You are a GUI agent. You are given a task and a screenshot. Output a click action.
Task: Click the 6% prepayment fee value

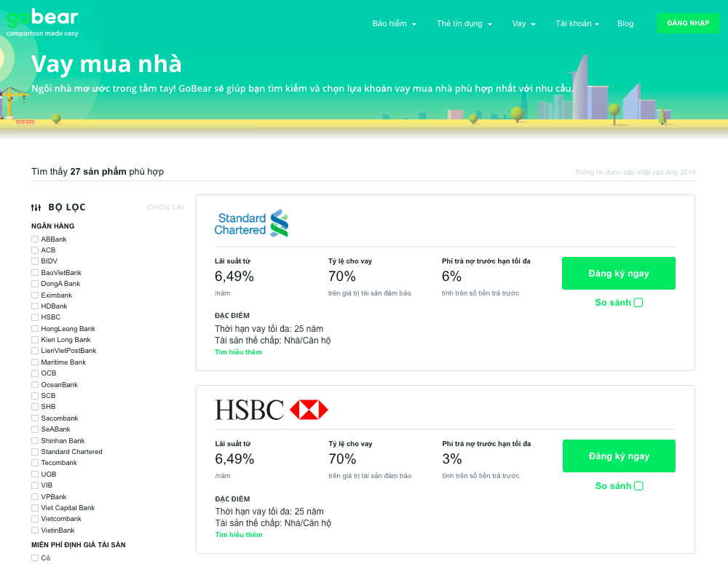pos(452,277)
